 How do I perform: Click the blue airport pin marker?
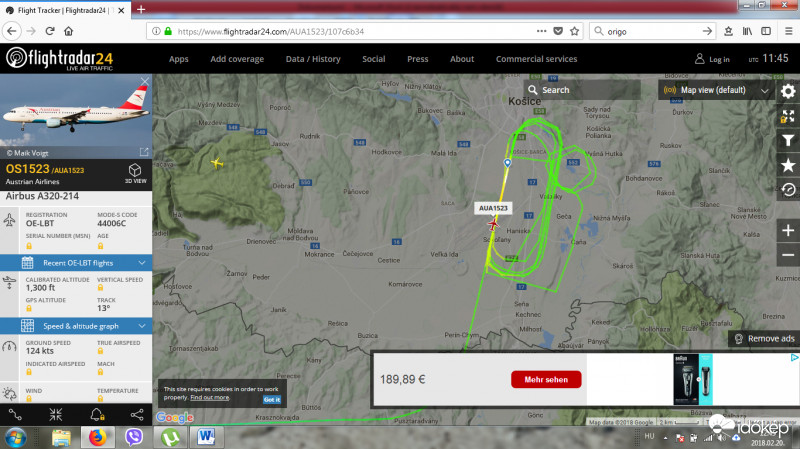(x=507, y=163)
